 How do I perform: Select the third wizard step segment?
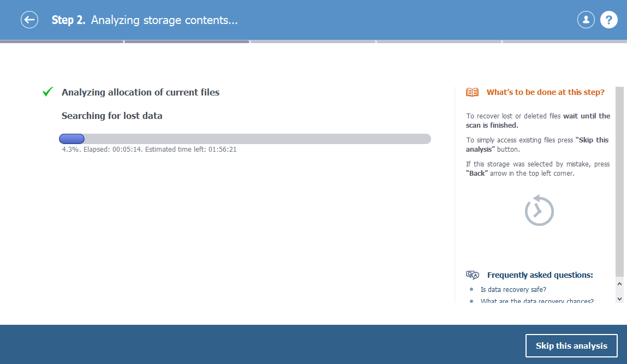313,41
